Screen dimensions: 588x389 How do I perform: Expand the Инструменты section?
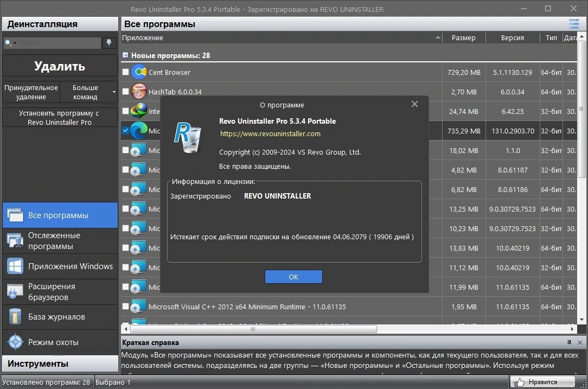click(x=60, y=364)
